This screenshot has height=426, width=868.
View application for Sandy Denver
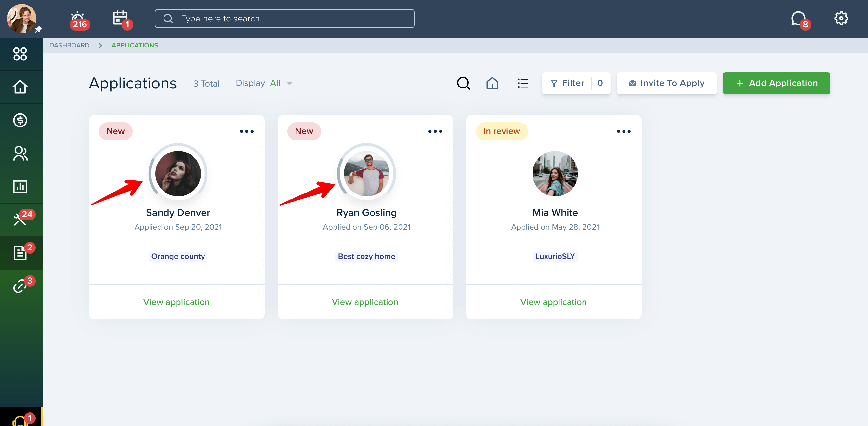(x=177, y=302)
